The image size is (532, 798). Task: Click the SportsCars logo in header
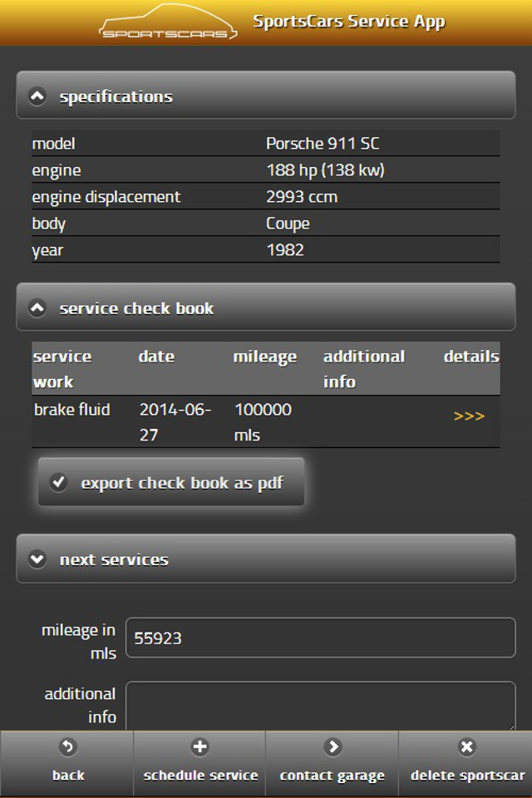click(167, 22)
